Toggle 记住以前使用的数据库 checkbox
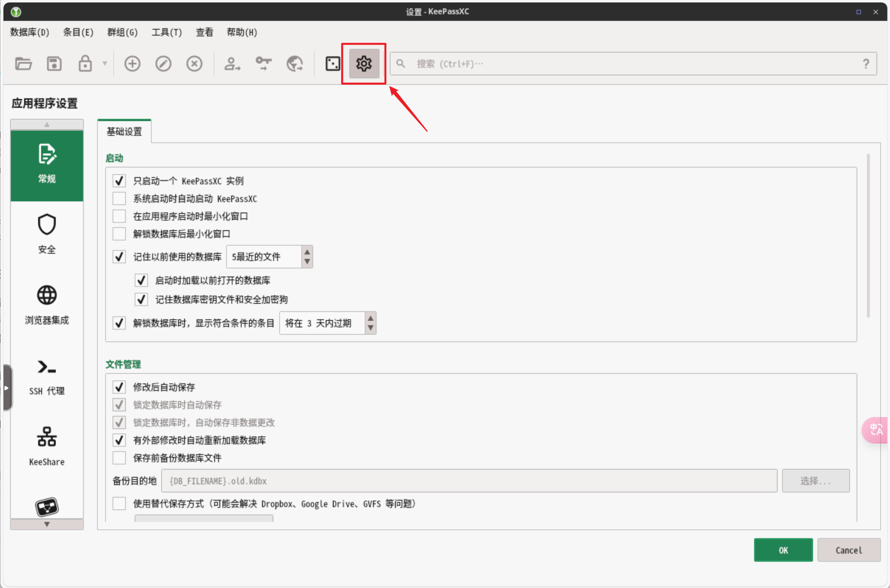The height and width of the screenshot is (588, 890). [119, 256]
